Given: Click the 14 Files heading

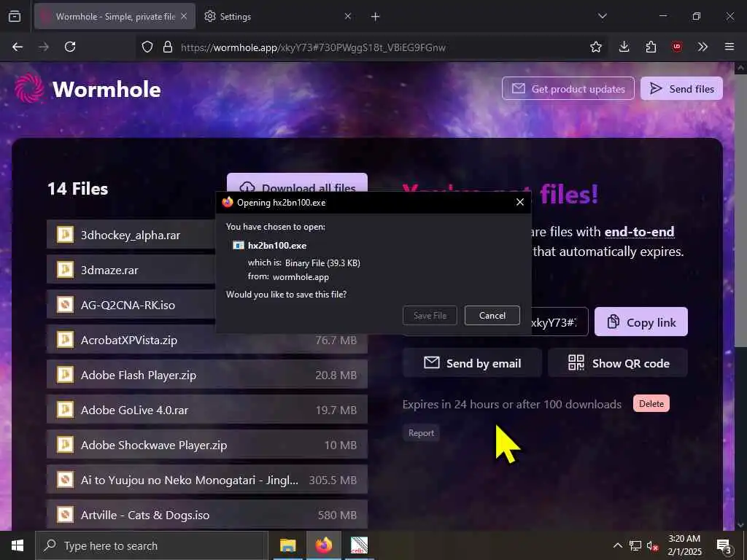Looking at the screenshot, I should pos(77,189).
